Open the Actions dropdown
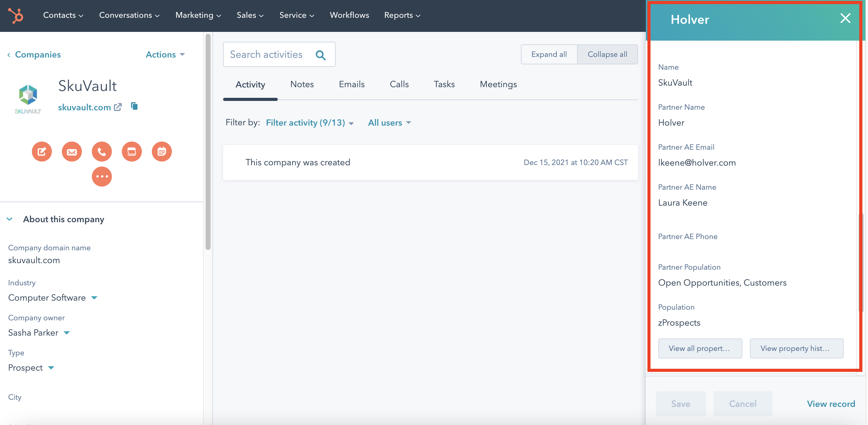This screenshot has width=868, height=425. 165,55
